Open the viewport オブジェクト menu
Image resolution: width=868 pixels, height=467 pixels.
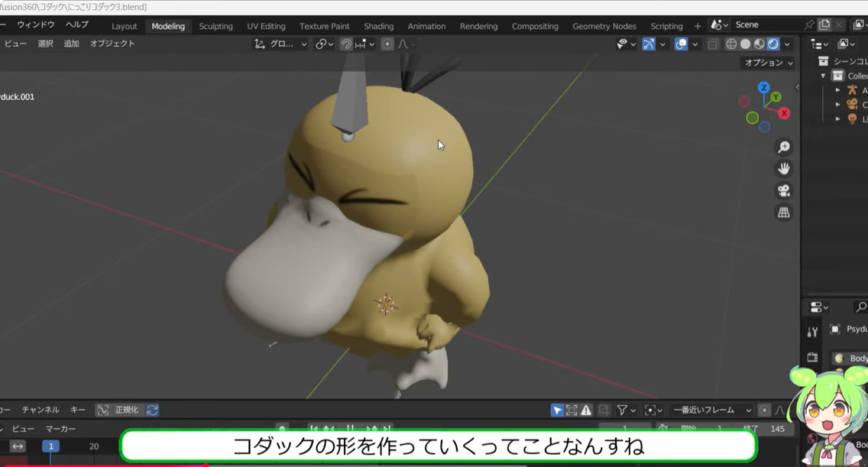112,44
